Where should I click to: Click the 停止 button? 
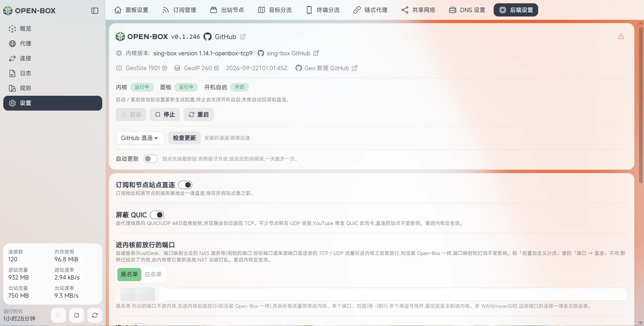click(x=165, y=114)
